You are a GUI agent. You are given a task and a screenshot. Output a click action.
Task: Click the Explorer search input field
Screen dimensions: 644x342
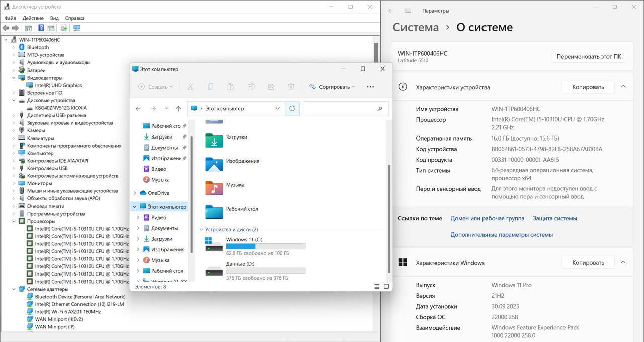tap(341, 109)
